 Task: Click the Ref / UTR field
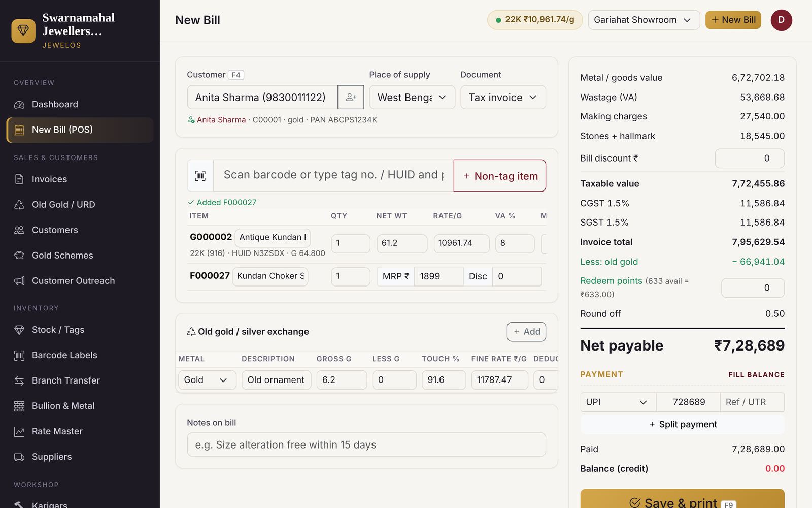[x=752, y=402]
